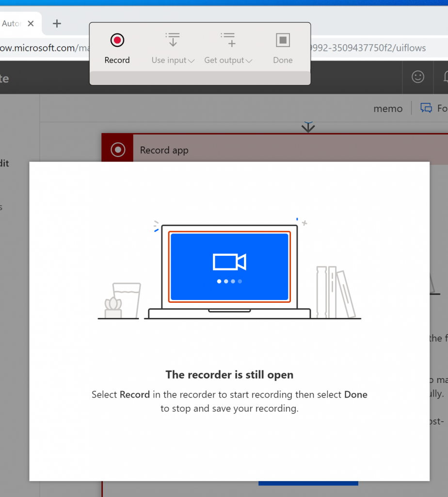This screenshot has height=497, width=448.
Task: Click the gray bar under recorder controls
Action: pos(200,78)
